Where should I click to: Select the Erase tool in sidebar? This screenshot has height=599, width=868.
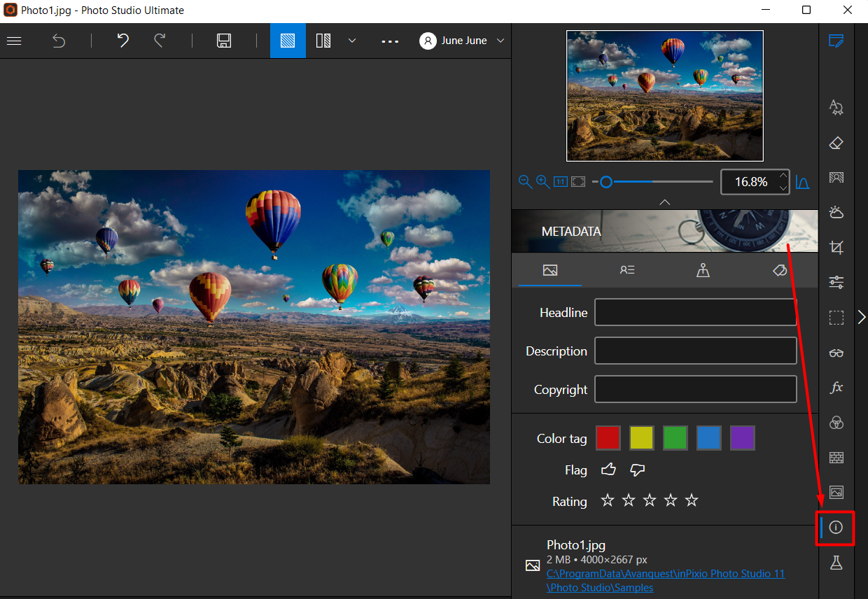pyautogui.click(x=836, y=143)
